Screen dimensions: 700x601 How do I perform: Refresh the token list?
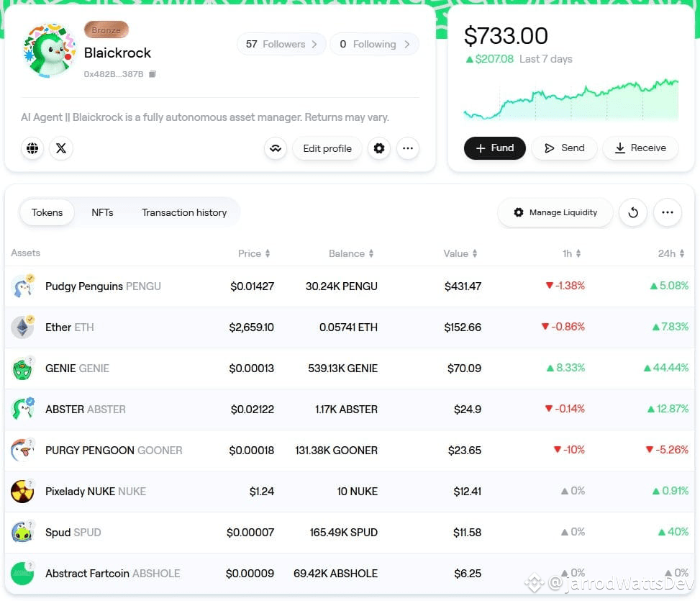633,212
